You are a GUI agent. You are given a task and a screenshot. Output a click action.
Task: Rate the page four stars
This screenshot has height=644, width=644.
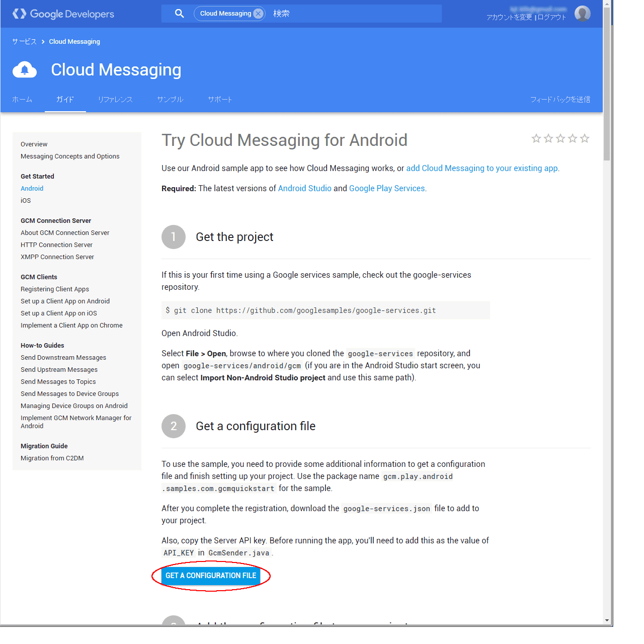coord(573,138)
